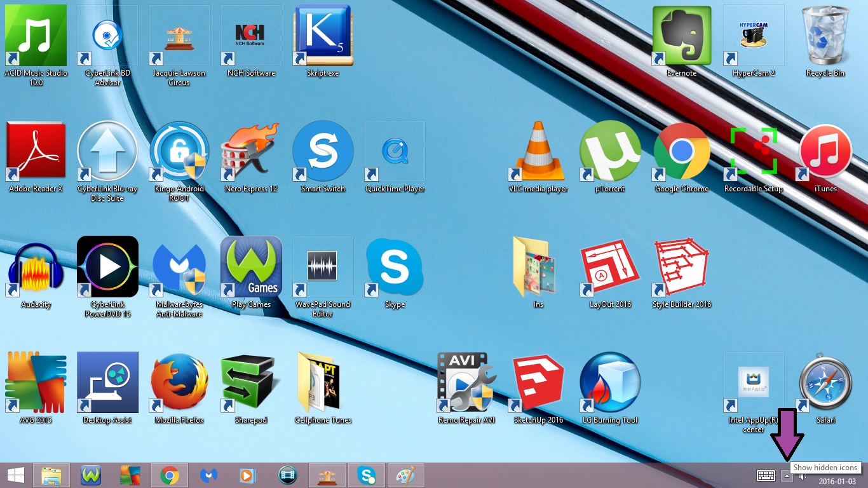
Task: Open the Windows Start button
Action: click(16, 475)
